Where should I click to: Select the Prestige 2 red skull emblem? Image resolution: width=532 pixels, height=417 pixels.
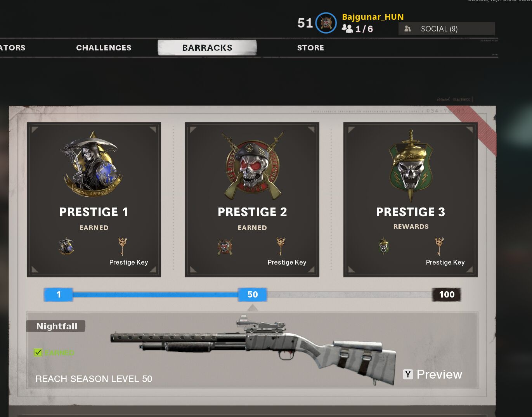coord(252,166)
